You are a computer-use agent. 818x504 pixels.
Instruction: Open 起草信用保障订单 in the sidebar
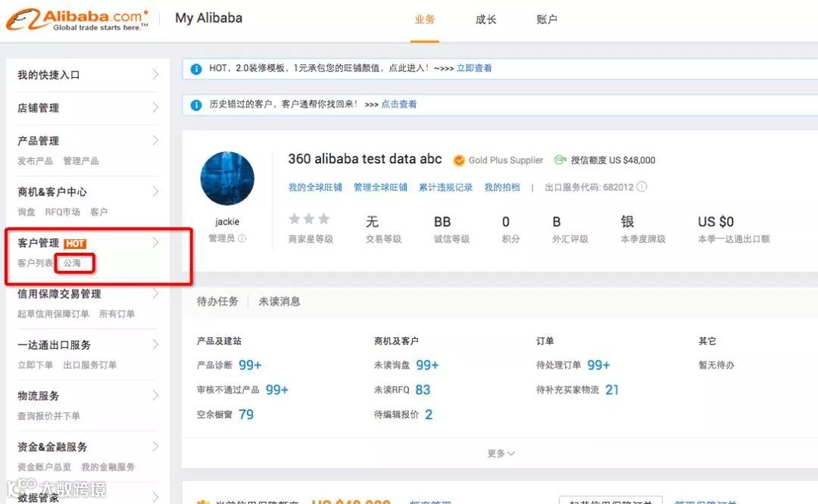tap(53, 314)
